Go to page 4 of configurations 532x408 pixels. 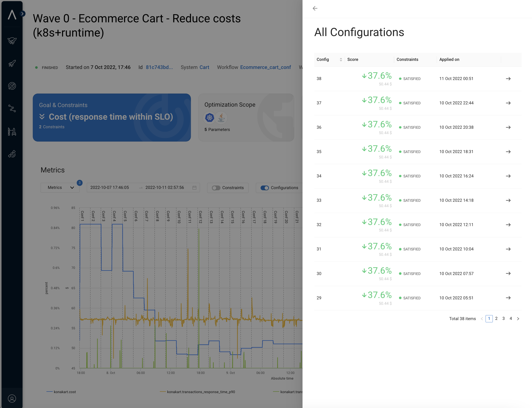pyautogui.click(x=511, y=318)
